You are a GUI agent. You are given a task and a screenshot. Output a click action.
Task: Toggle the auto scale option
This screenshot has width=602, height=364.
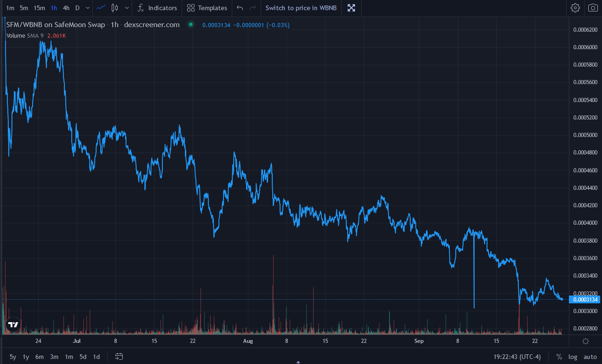590,357
